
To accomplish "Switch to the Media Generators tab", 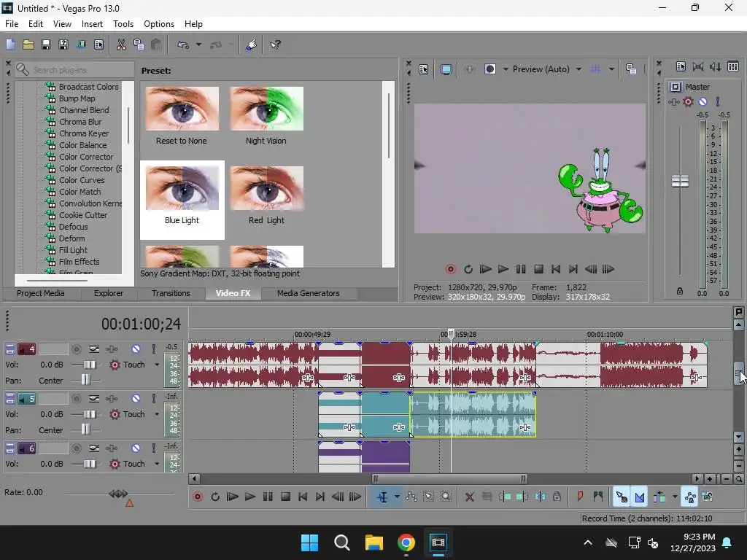I will pyautogui.click(x=309, y=293).
